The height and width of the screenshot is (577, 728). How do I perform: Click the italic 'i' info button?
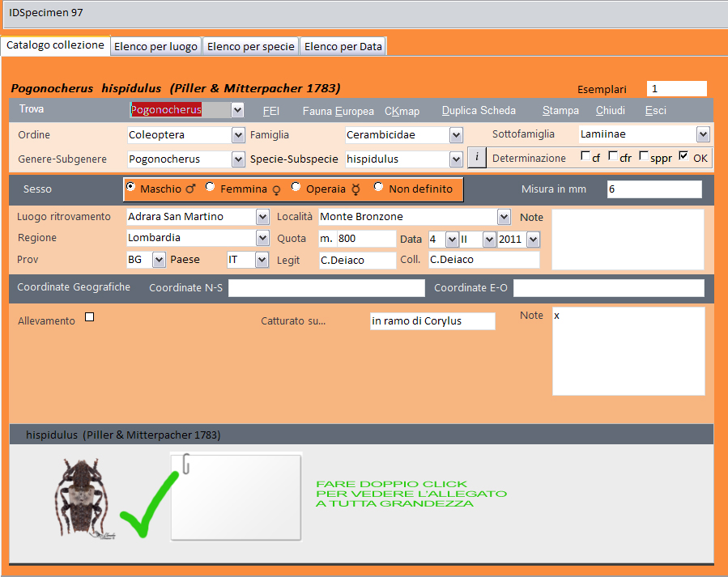click(477, 159)
